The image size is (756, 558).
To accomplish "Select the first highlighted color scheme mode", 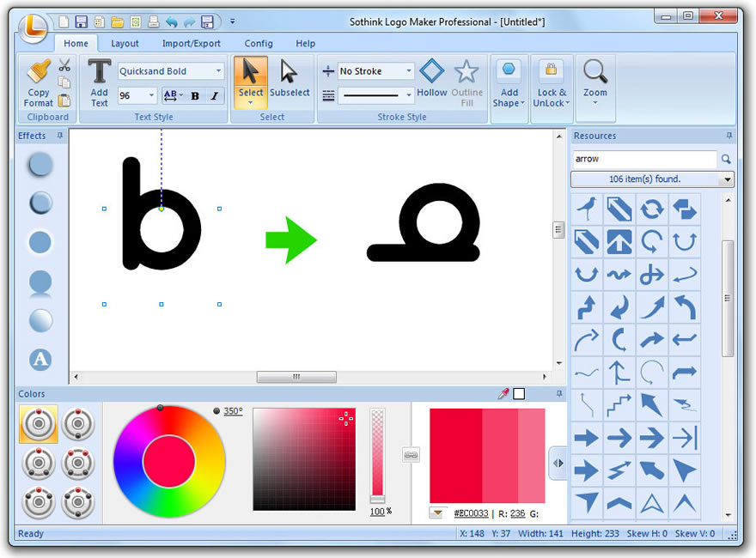I will [39, 424].
